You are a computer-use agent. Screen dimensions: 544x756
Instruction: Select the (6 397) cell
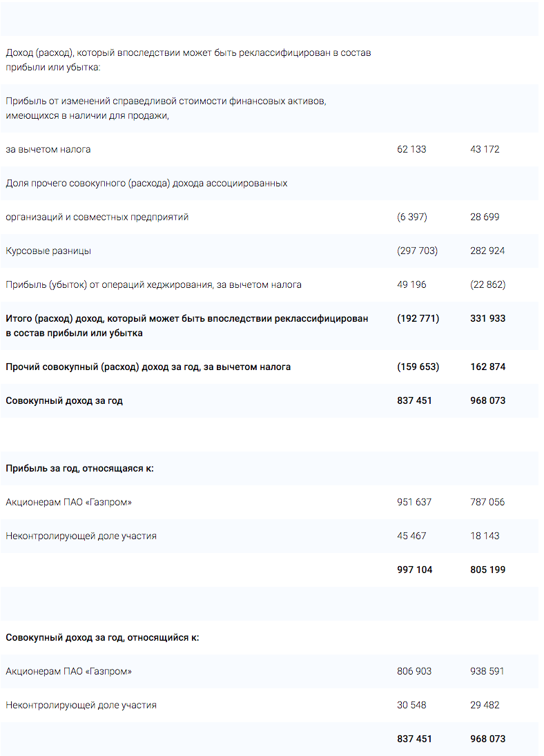412,217
